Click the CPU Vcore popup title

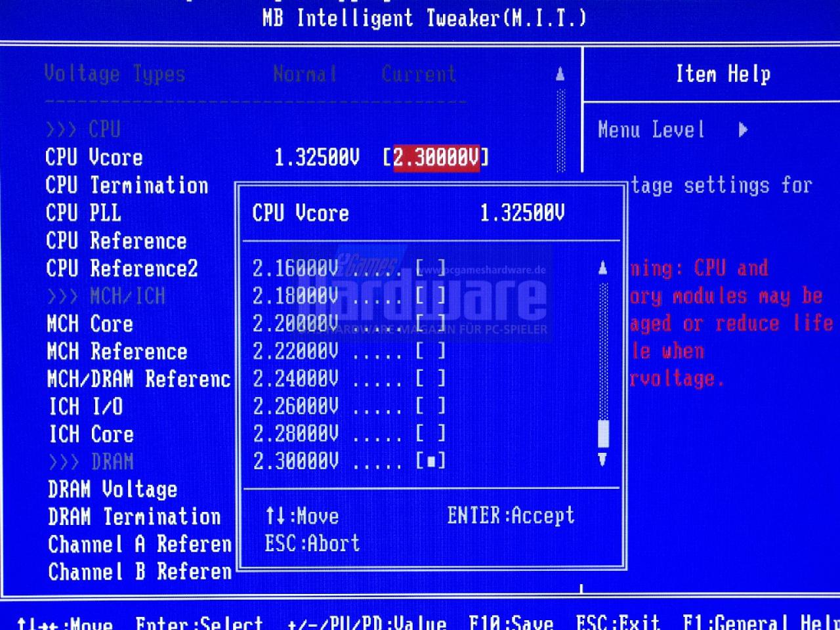pos(301,213)
